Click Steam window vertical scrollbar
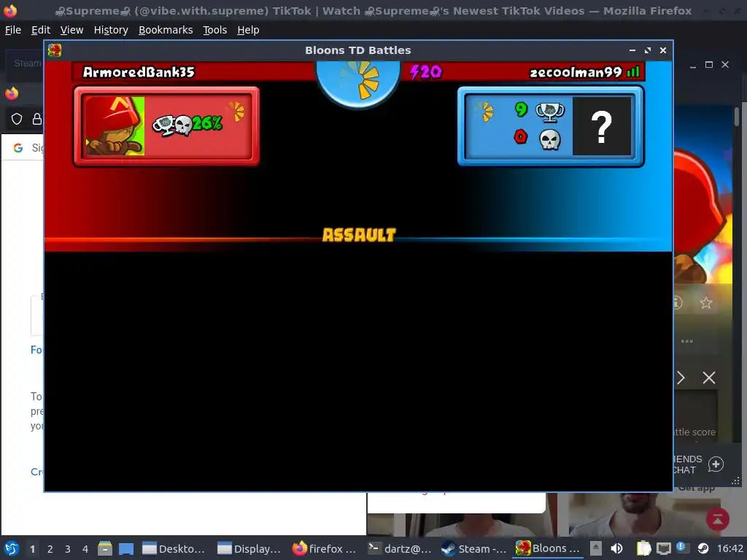The width and height of the screenshot is (747, 560). tap(737, 117)
